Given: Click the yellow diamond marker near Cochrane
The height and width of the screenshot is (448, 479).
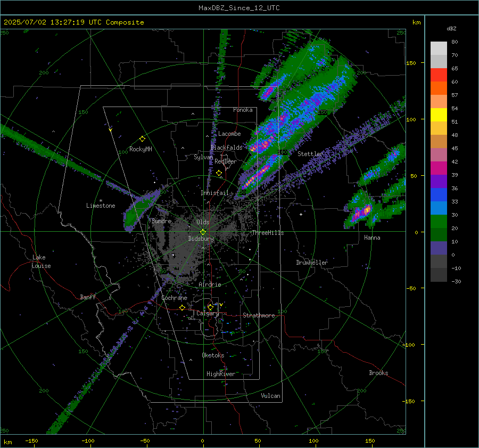Looking at the screenshot, I should [183, 307].
